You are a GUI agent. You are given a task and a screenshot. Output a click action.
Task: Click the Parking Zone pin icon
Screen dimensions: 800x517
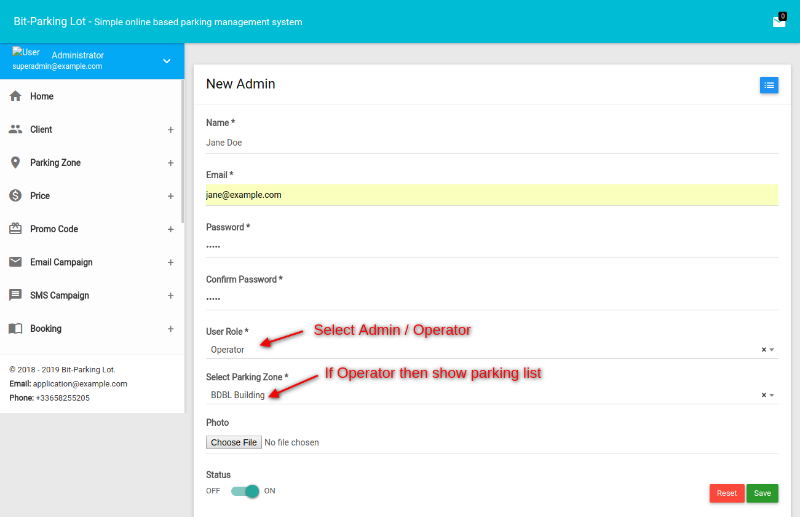tap(15, 162)
